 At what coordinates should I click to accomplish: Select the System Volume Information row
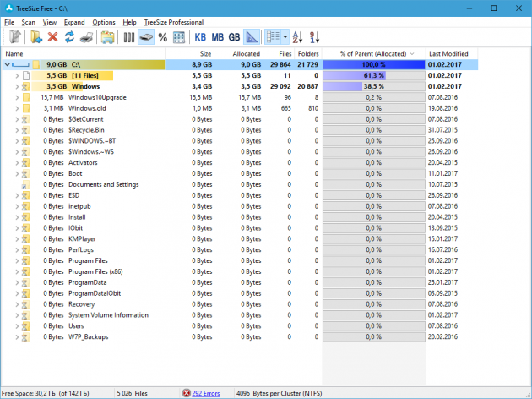(240, 315)
